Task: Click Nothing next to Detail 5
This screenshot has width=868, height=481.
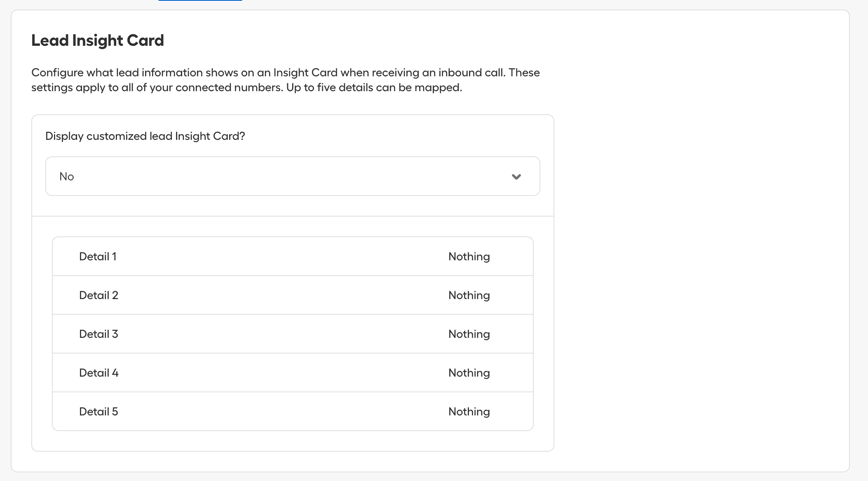Action: click(x=469, y=411)
